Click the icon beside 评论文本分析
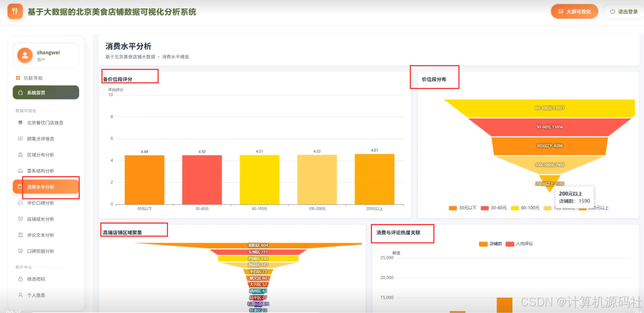644x313 pixels. click(x=20, y=235)
